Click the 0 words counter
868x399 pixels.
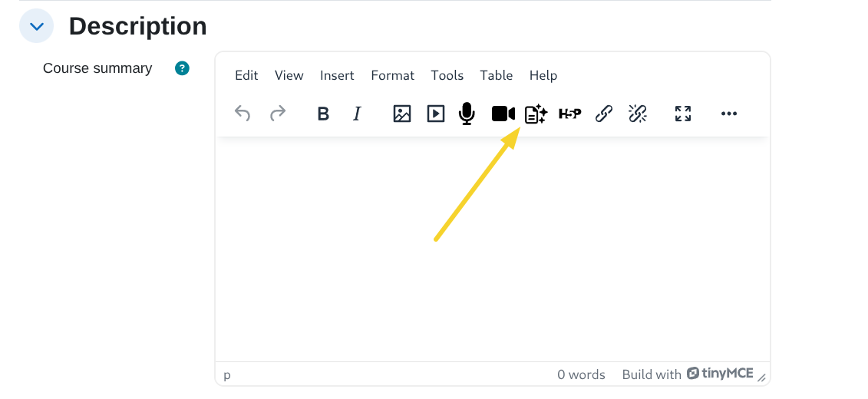(x=581, y=374)
